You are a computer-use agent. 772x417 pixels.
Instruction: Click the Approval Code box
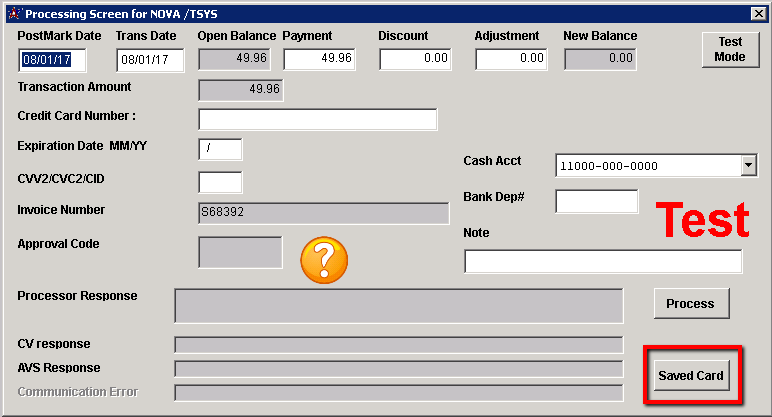[240, 252]
